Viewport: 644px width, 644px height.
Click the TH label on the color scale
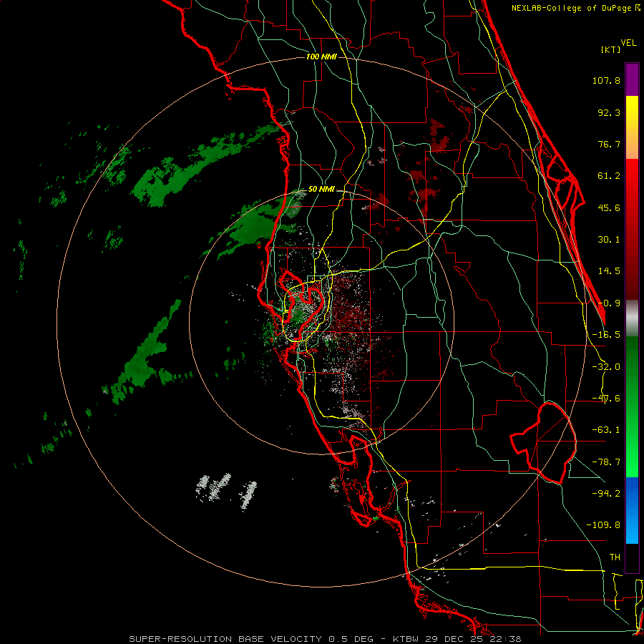pos(615,557)
